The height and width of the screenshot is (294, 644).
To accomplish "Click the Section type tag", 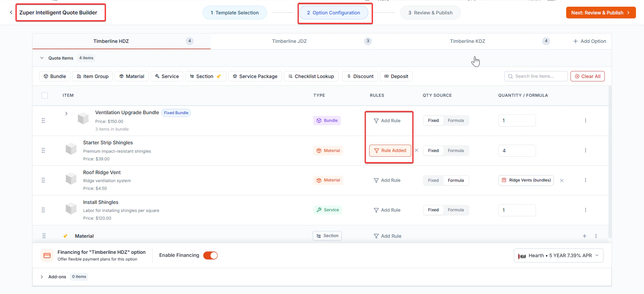I will point(327,236).
